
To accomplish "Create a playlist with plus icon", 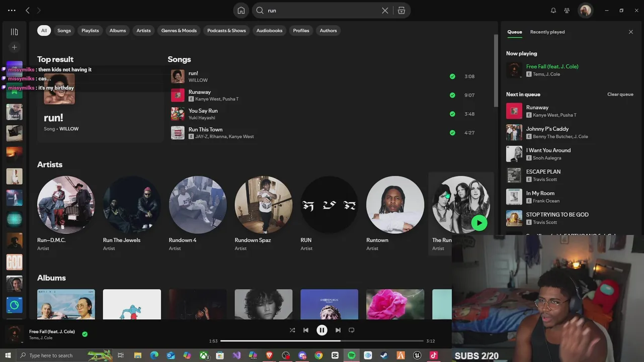I will click(x=14, y=47).
